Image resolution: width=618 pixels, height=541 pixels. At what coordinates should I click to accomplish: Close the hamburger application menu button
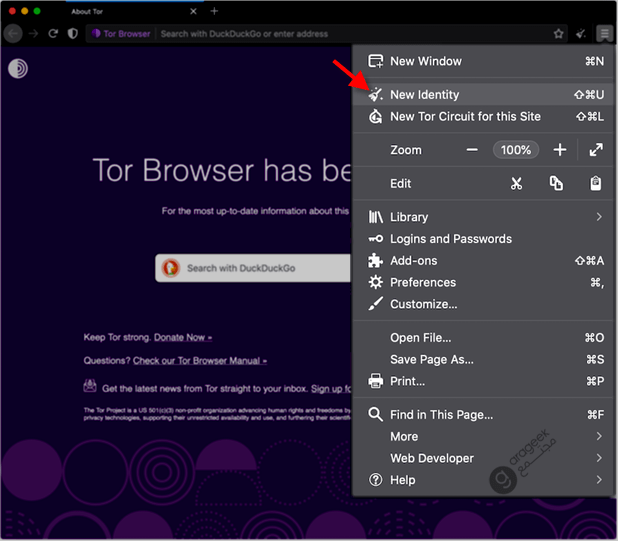[604, 33]
